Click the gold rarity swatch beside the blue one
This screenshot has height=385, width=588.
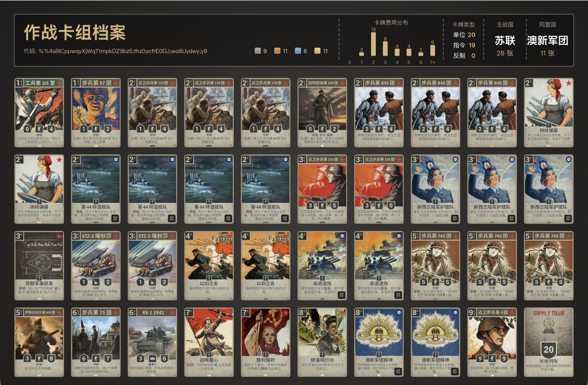(x=317, y=51)
